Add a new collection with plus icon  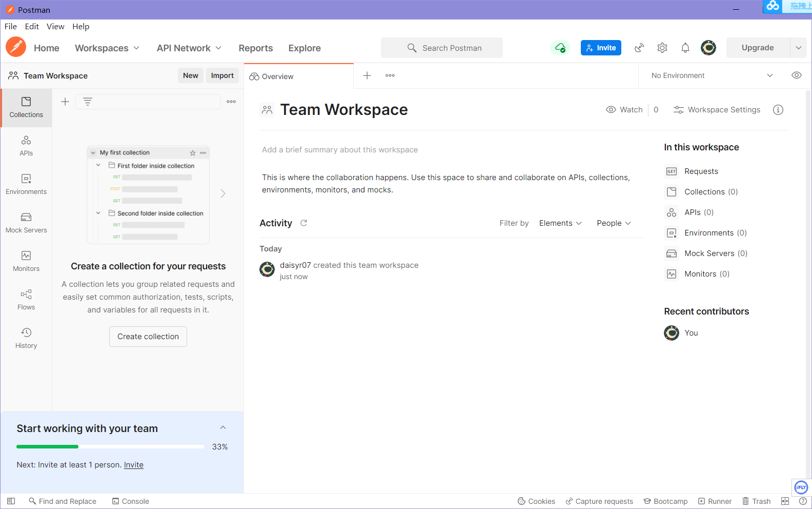pos(65,102)
